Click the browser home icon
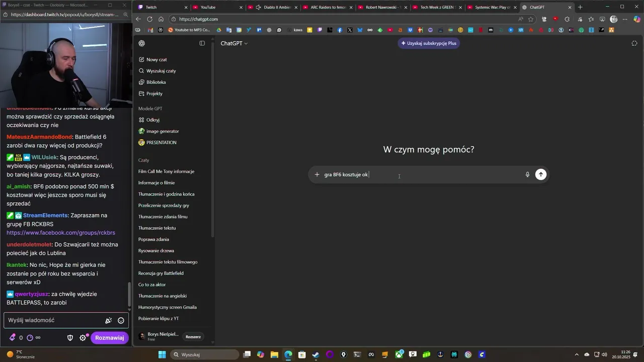 [x=161, y=19]
